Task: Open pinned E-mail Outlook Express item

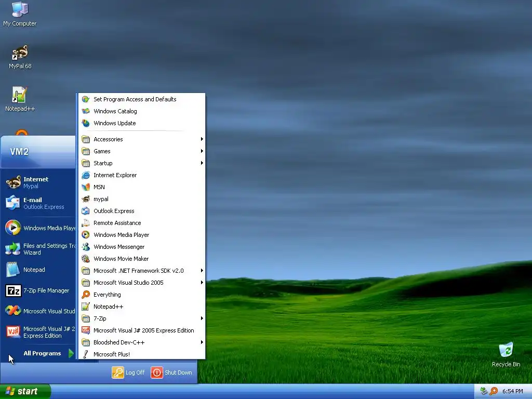Action: tap(38, 203)
